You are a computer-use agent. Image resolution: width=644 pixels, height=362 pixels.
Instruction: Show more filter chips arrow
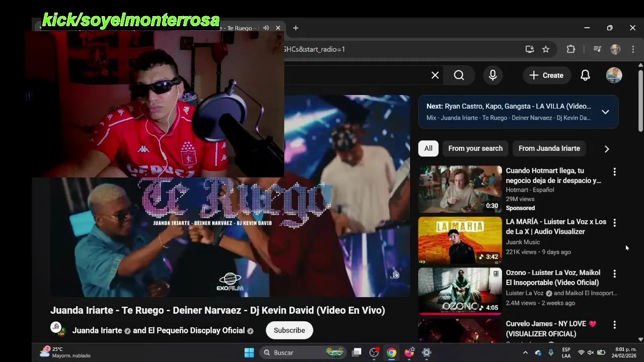point(607,149)
